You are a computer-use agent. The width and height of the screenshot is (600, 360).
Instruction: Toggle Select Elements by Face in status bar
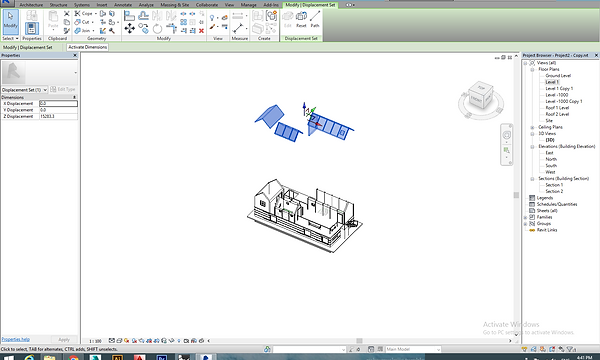coord(552,349)
